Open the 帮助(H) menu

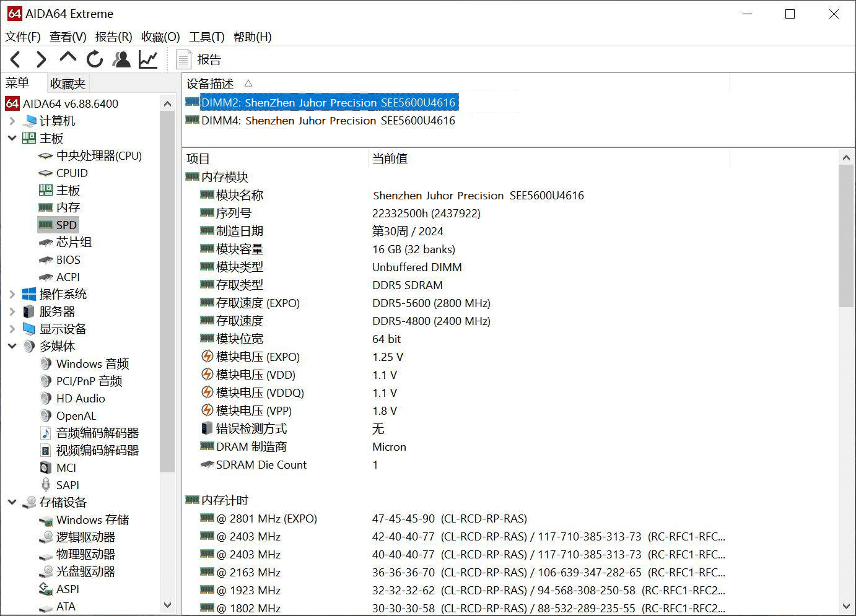pos(253,37)
